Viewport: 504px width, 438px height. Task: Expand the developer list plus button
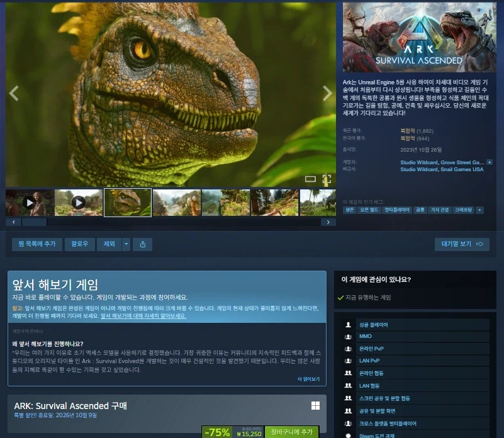tap(490, 162)
